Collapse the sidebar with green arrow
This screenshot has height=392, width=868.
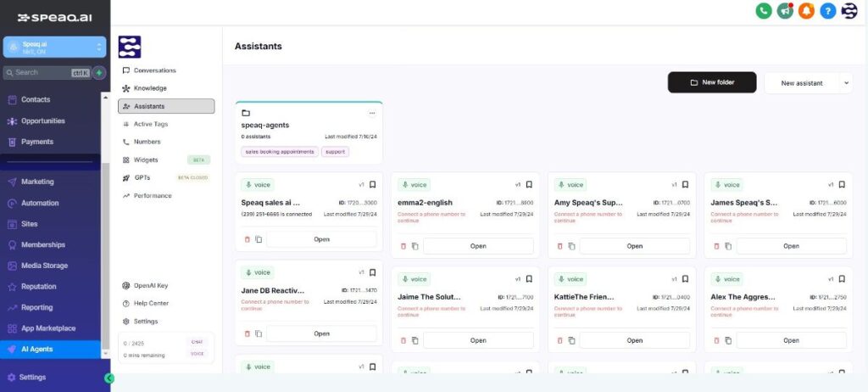pyautogui.click(x=109, y=378)
